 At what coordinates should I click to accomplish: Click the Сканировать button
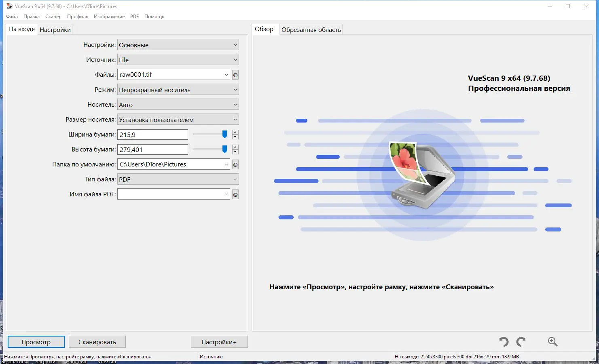pos(97,341)
